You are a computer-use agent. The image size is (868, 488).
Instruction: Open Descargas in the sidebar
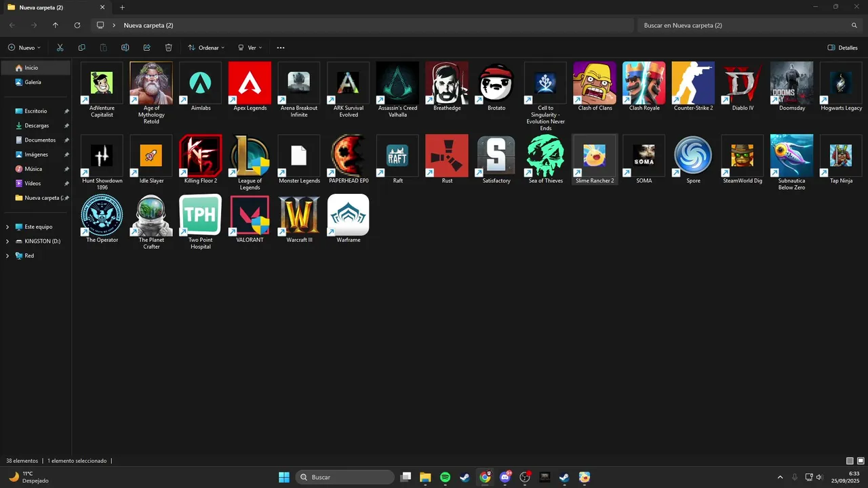[x=35, y=125]
